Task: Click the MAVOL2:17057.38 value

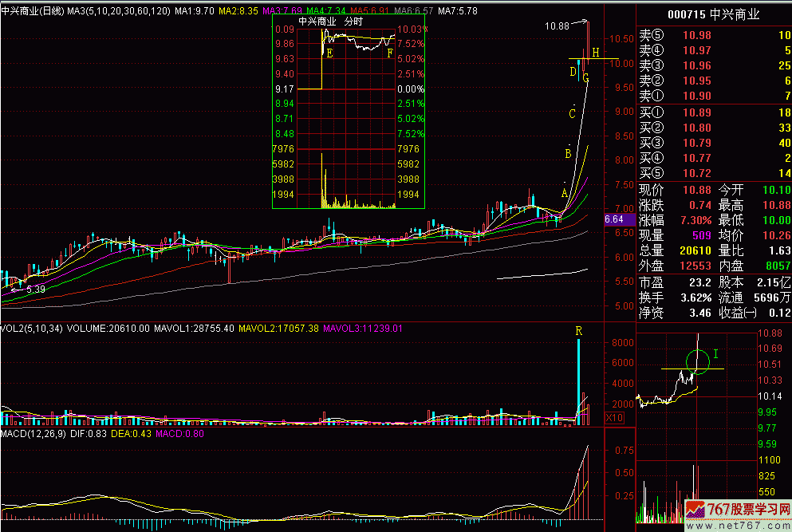Action: coord(278,329)
